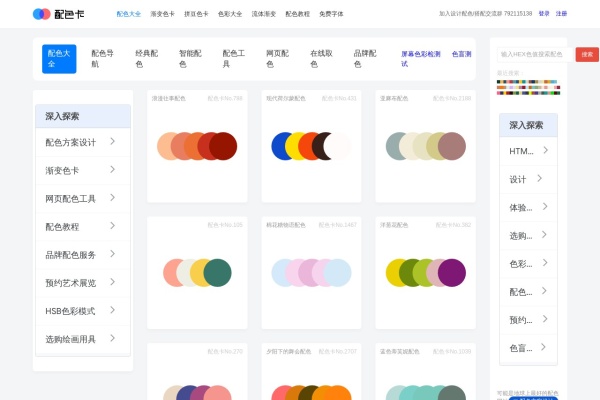Image resolution: width=600 pixels, height=400 pixels.
Task: Click the 登录 link
Action: pyautogui.click(x=544, y=13)
